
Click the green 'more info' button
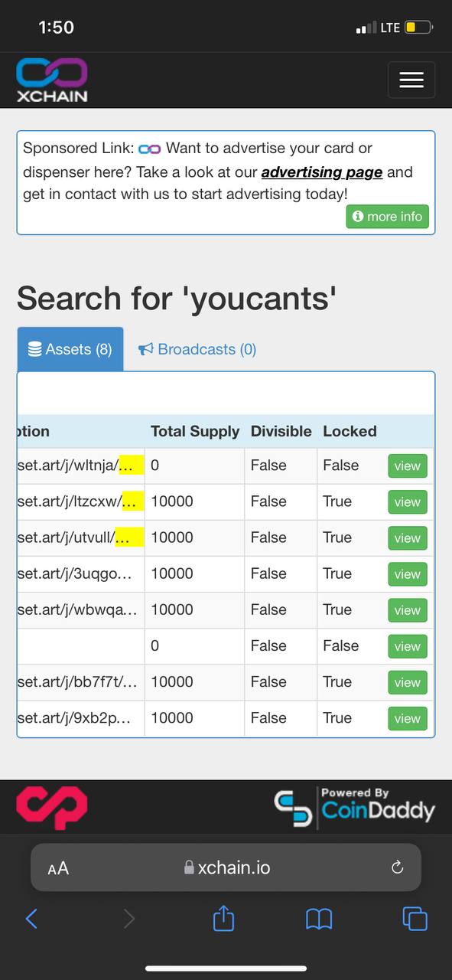(388, 217)
